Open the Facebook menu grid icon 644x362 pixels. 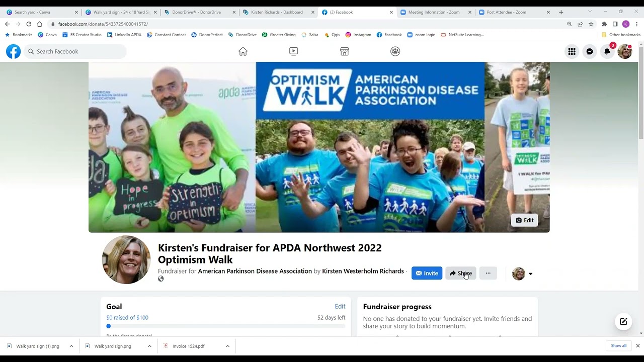[x=572, y=51]
